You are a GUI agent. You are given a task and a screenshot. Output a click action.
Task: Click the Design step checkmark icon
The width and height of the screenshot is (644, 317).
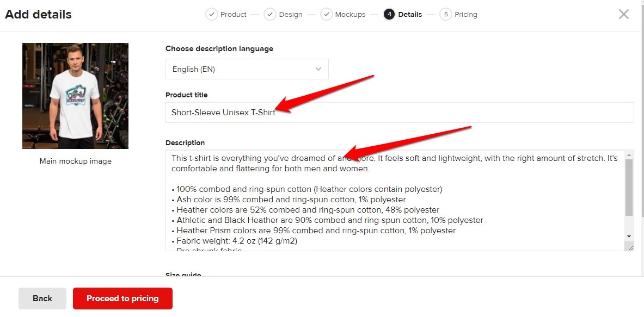pyautogui.click(x=270, y=15)
